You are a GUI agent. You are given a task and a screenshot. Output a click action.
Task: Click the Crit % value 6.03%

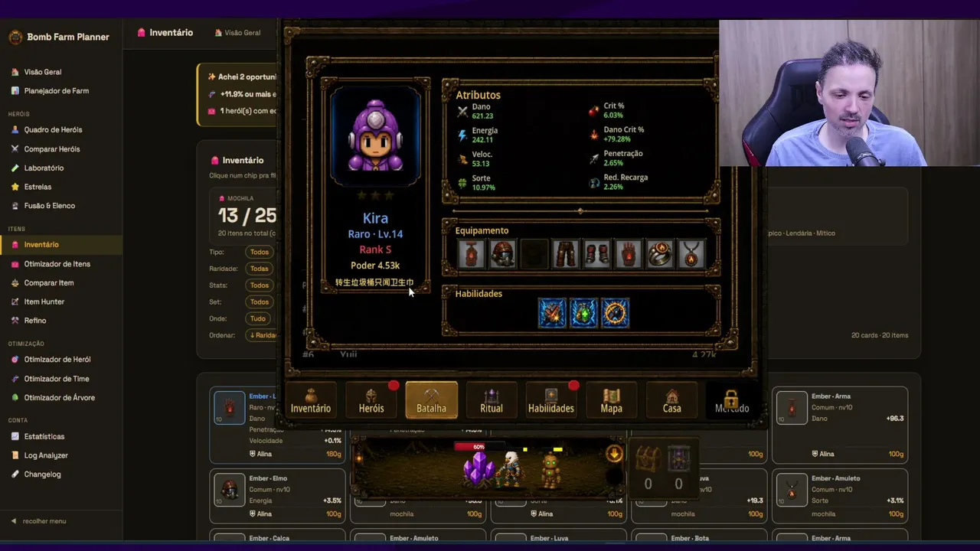pos(613,116)
